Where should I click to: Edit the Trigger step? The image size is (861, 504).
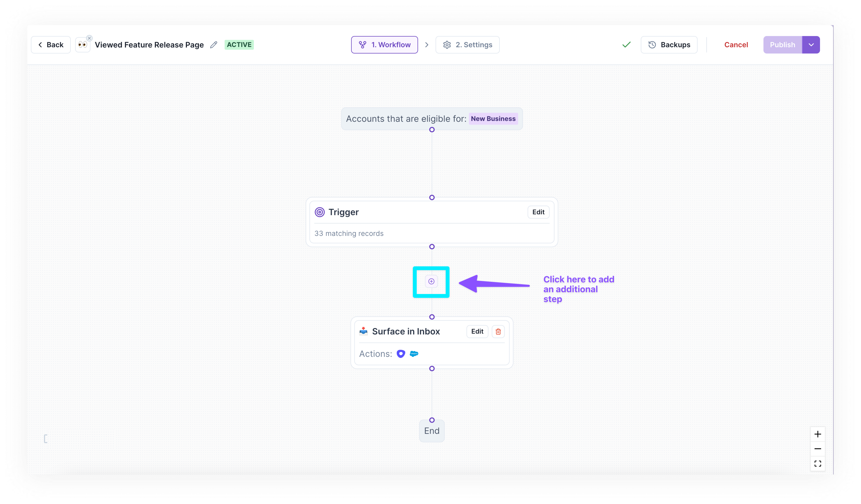click(x=538, y=212)
